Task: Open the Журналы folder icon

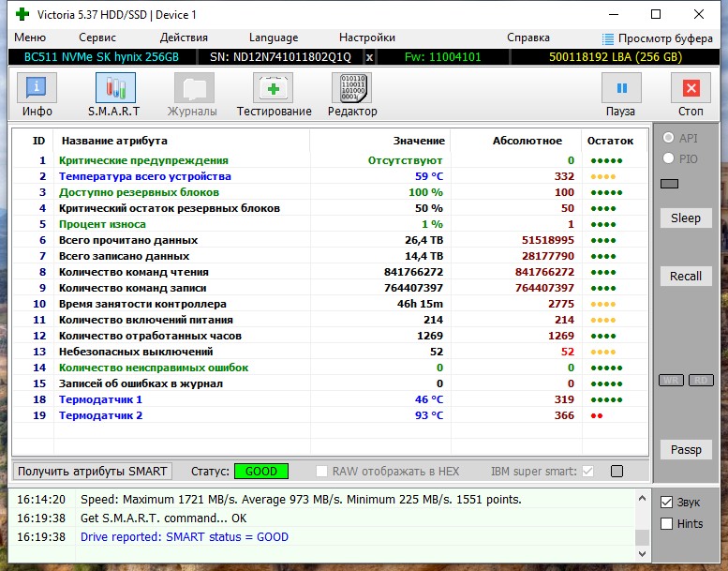Action: point(194,88)
